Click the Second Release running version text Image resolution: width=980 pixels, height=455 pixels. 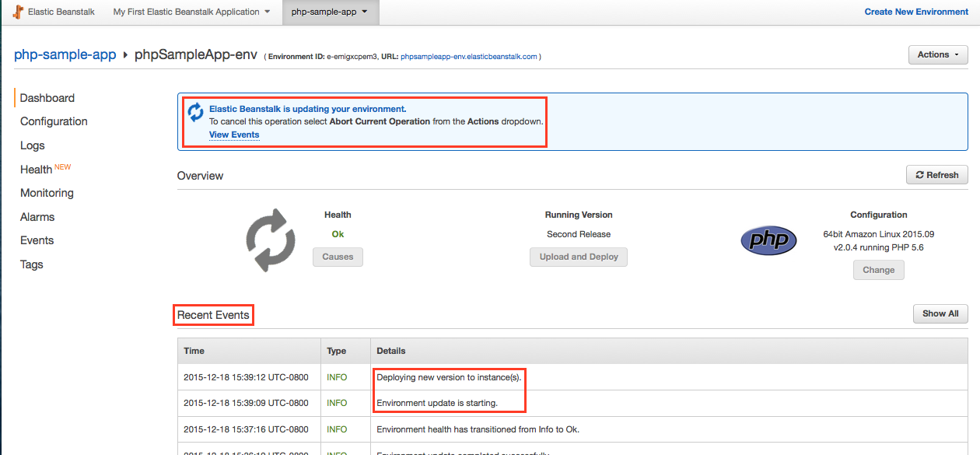tap(579, 234)
